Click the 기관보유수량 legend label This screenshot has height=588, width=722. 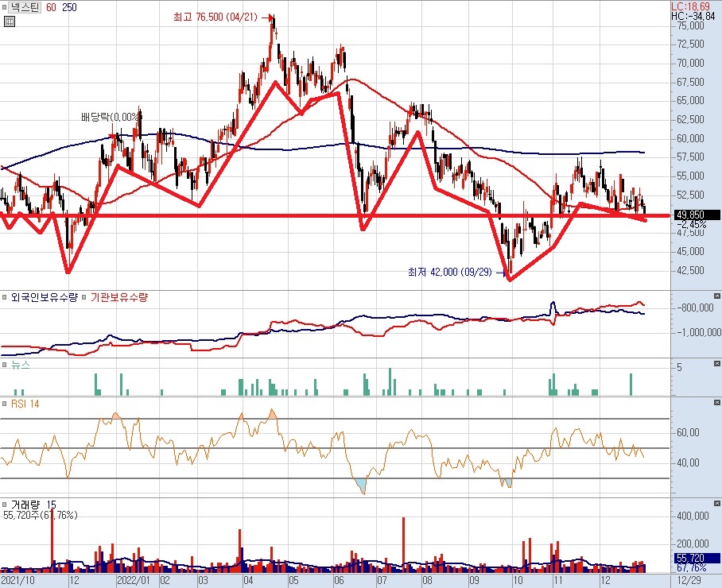pyautogui.click(x=119, y=297)
